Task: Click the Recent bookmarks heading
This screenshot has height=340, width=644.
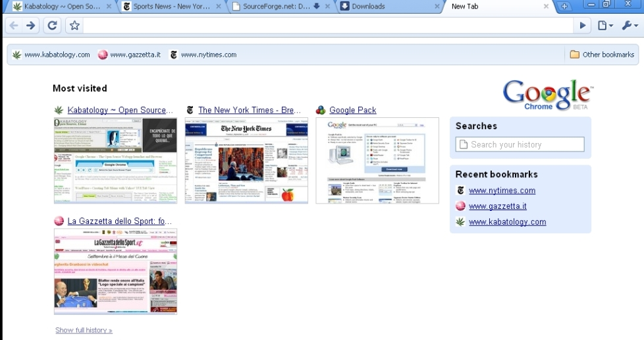Action: [496, 175]
